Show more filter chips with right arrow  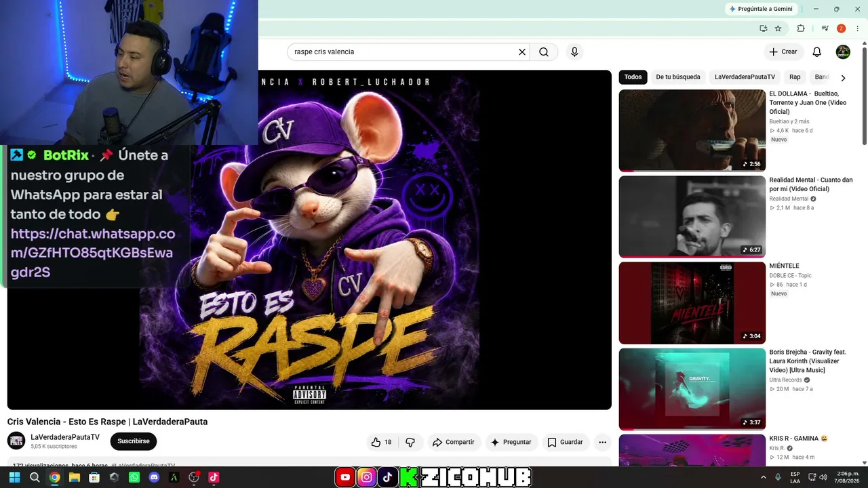[x=843, y=78]
